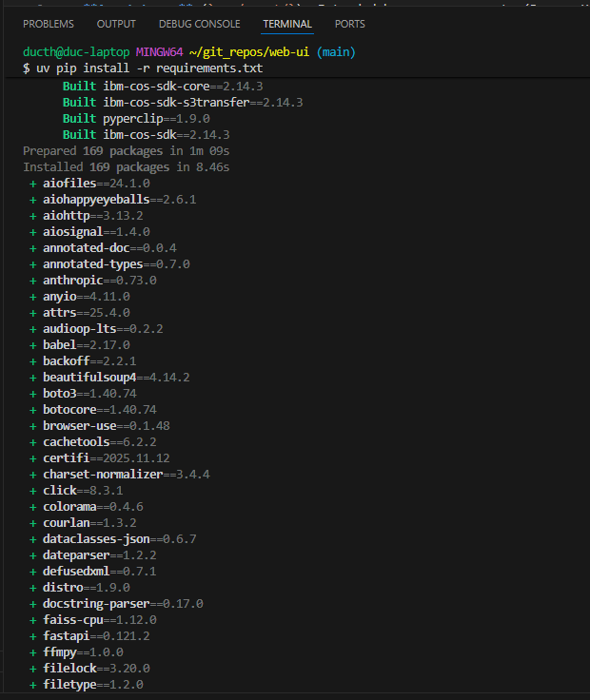Click the beautifulsoup4==4.14.2 line
Screen dimensions: 590x700
click(116, 377)
